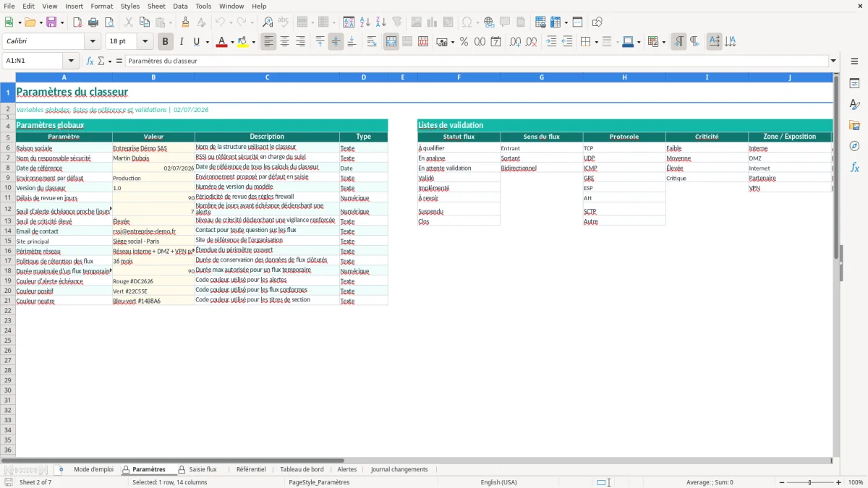
Task: Click zoom in plus button
Action: [x=839, y=482]
